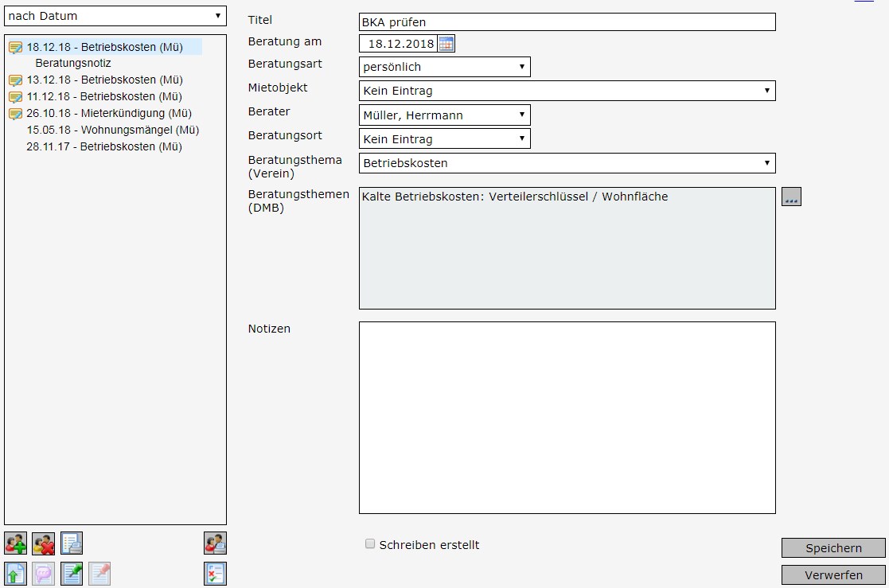Screen dimensions: 889x588
Task: Open the Berater dropdown showing Müller, Herrmann
Action: (444, 115)
